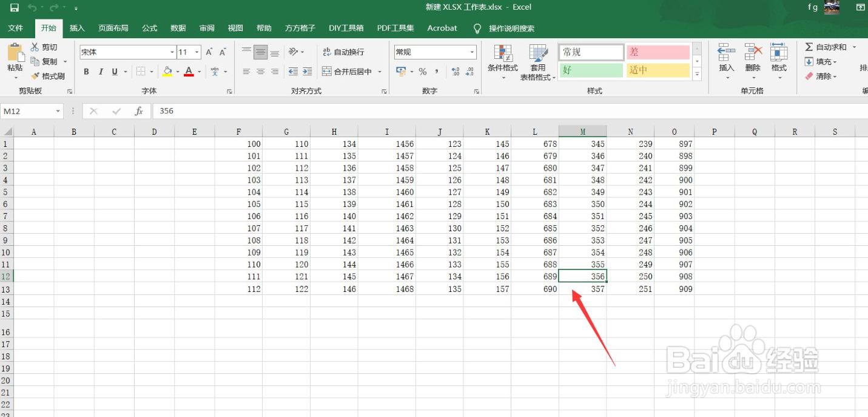Apply bold formatting with the B icon
Screen dimensions: 868x417
coord(86,72)
